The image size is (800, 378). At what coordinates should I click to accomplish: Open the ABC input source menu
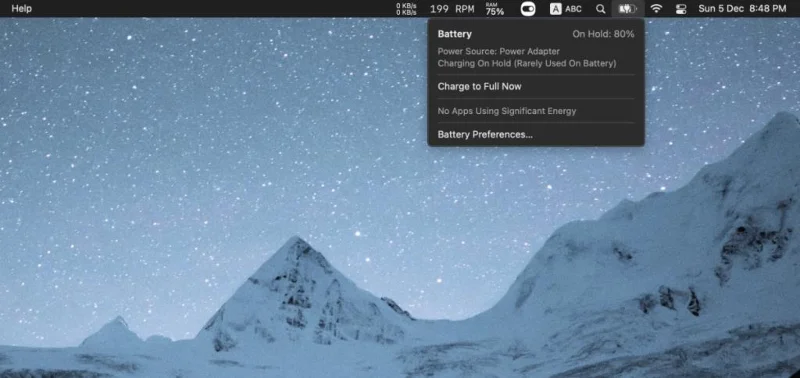tap(566, 9)
